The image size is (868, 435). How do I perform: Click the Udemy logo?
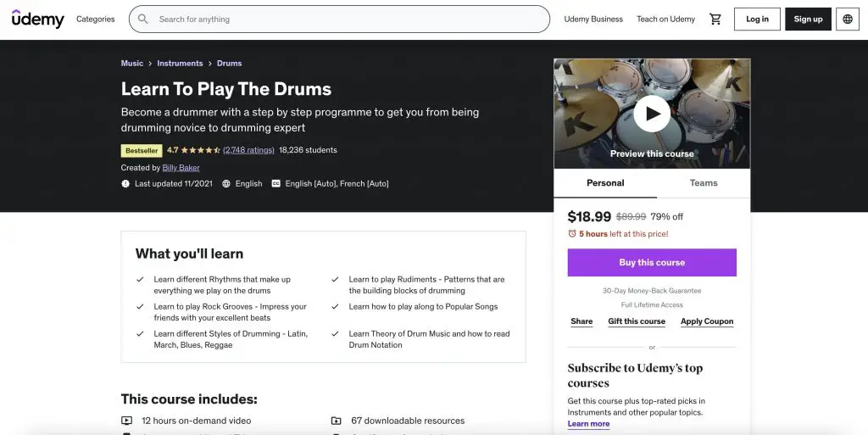click(x=37, y=19)
